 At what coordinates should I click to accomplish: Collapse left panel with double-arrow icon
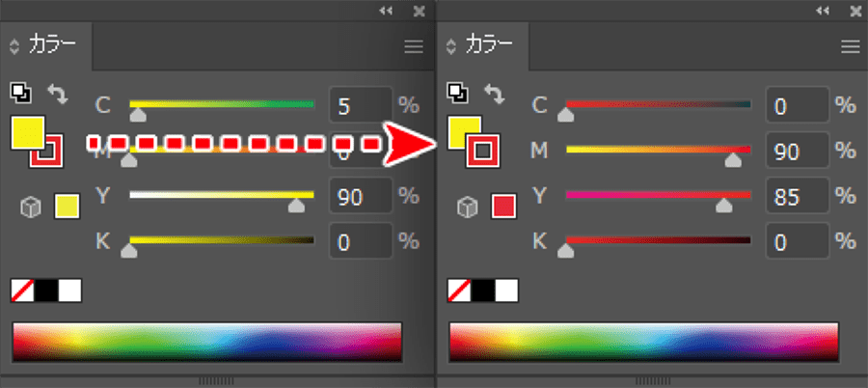[x=386, y=11]
